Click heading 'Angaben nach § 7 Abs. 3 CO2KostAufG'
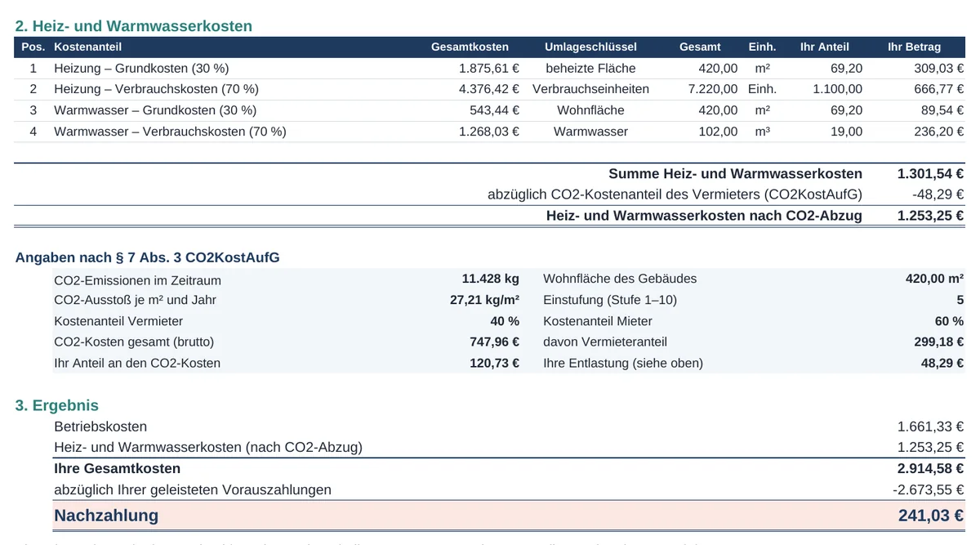The image size is (980, 545). tap(148, 258)
